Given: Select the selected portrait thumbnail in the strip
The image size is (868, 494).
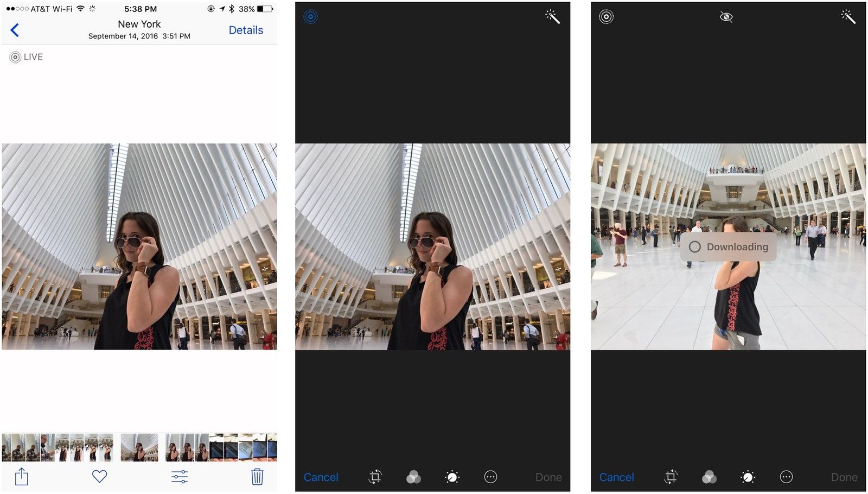Looking at the screenshot, I should point(139,447).
